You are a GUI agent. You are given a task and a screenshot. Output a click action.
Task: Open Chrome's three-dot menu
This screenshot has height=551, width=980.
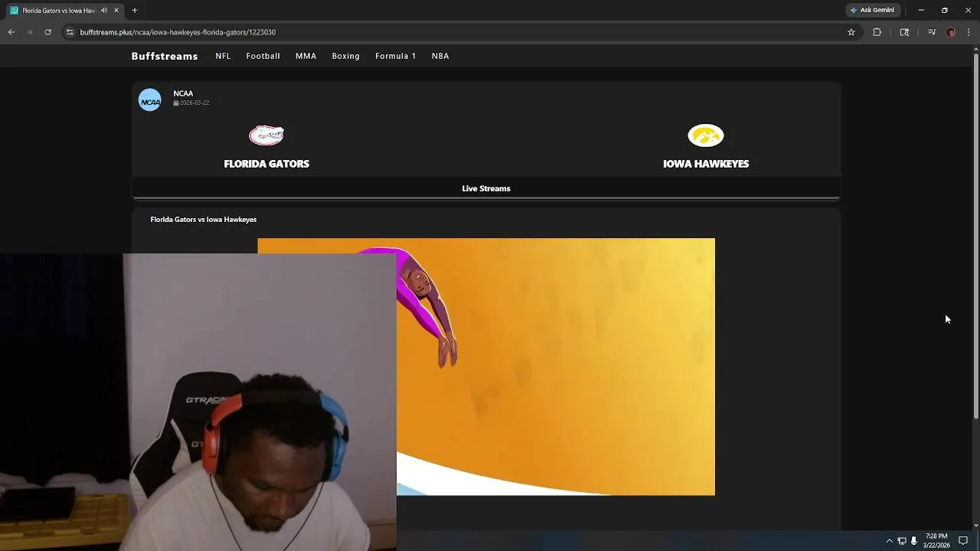pos(969,32)
